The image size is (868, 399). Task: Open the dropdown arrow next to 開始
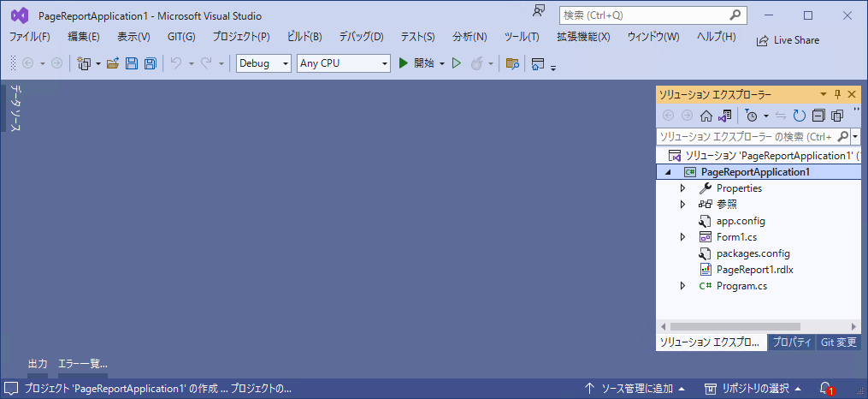click(x=442, y=64)
